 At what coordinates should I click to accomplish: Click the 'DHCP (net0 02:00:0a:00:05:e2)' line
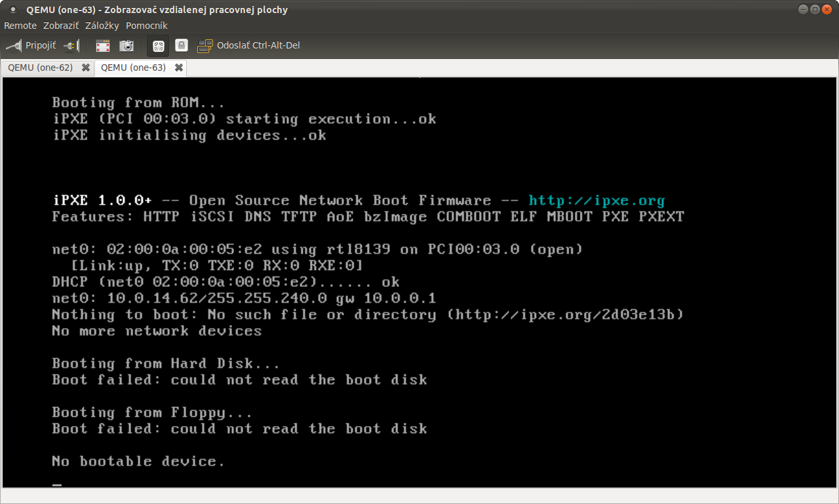click(x=225, y=282)
